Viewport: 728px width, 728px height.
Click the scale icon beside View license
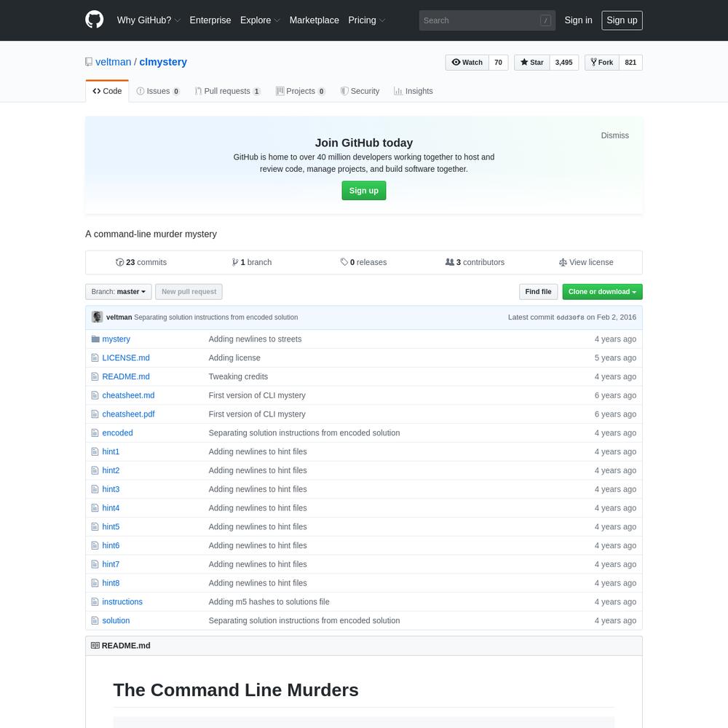563,262
